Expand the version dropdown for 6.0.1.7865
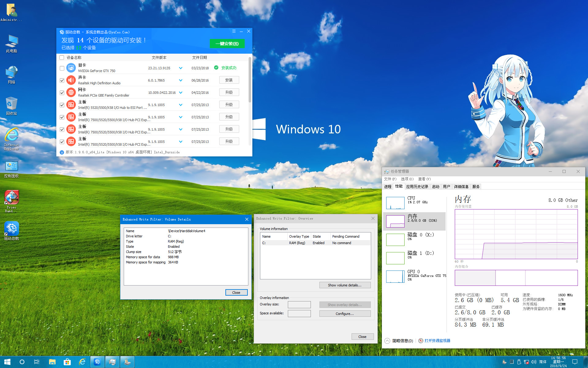The width and height of the screenshot is (588, 368). coord(181,80)
